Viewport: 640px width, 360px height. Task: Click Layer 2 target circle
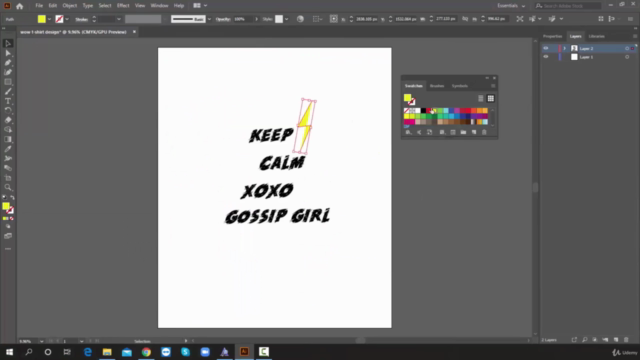[x=627, y=49]
